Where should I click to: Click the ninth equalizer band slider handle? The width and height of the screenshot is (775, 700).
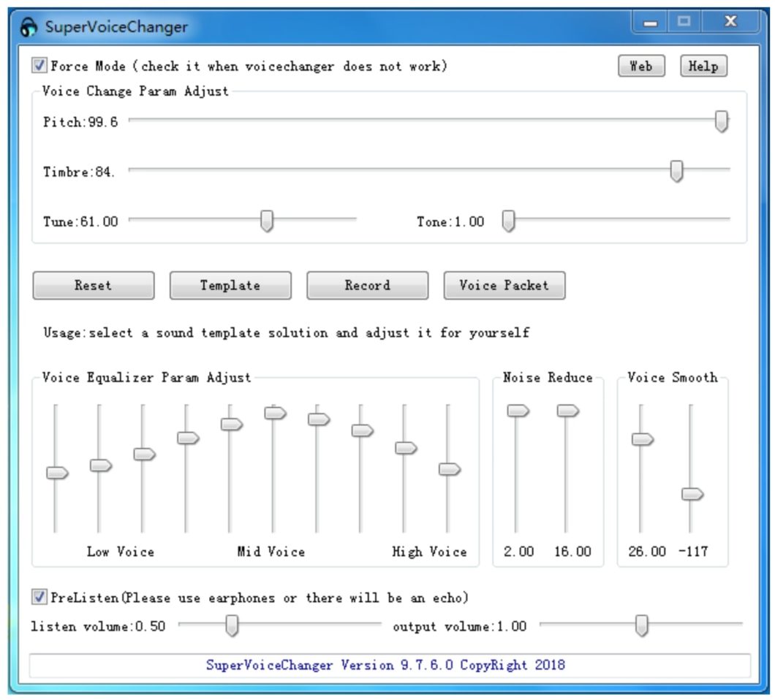coord(407,448)
